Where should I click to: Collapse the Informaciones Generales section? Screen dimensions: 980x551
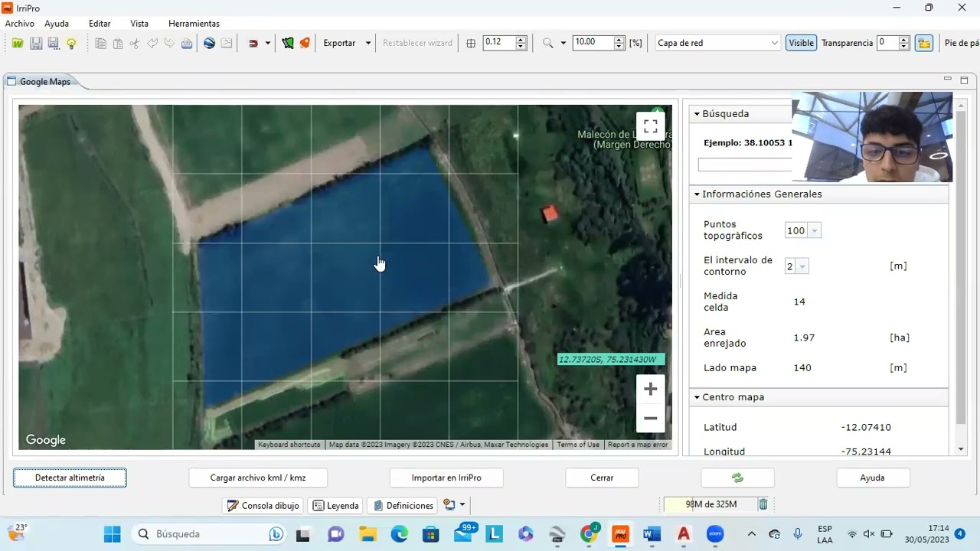coord(697,194)
